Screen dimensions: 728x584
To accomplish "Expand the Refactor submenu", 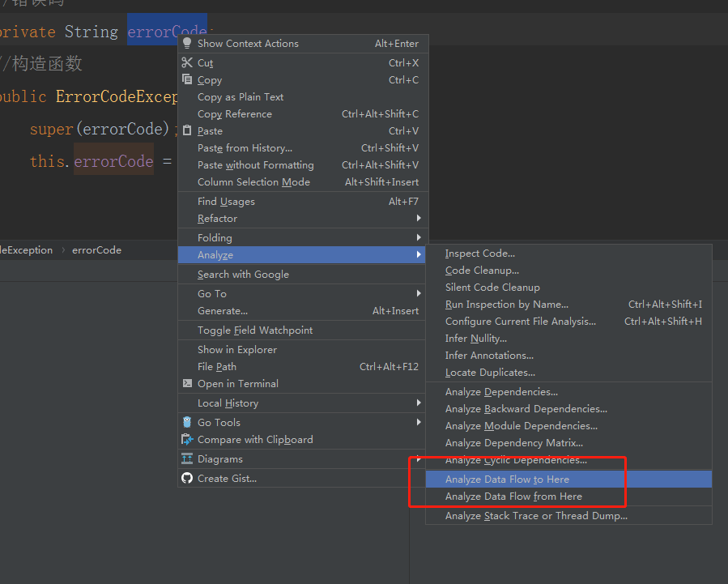I will [x=217, y=219].
